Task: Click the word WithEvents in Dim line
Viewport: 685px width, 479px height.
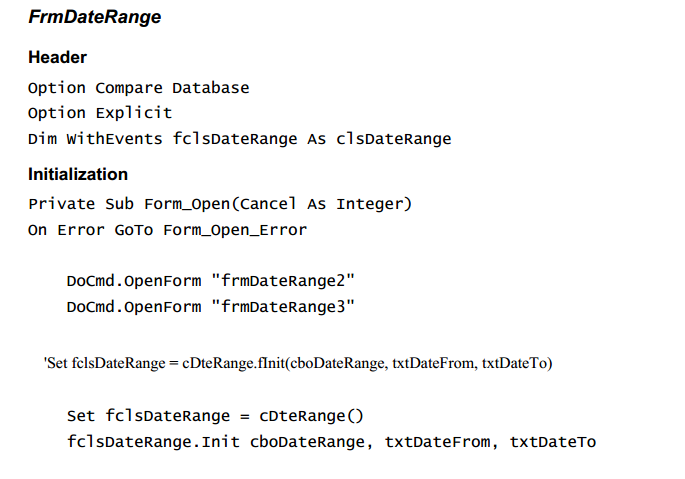Action: 114,139
